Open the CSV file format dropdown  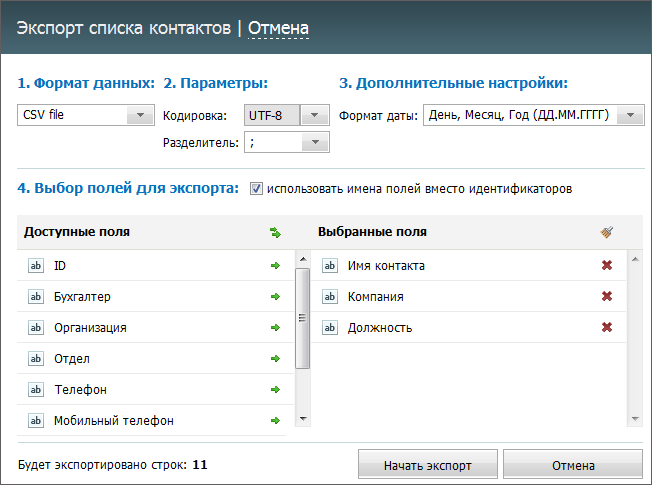(x=86, y=115)
